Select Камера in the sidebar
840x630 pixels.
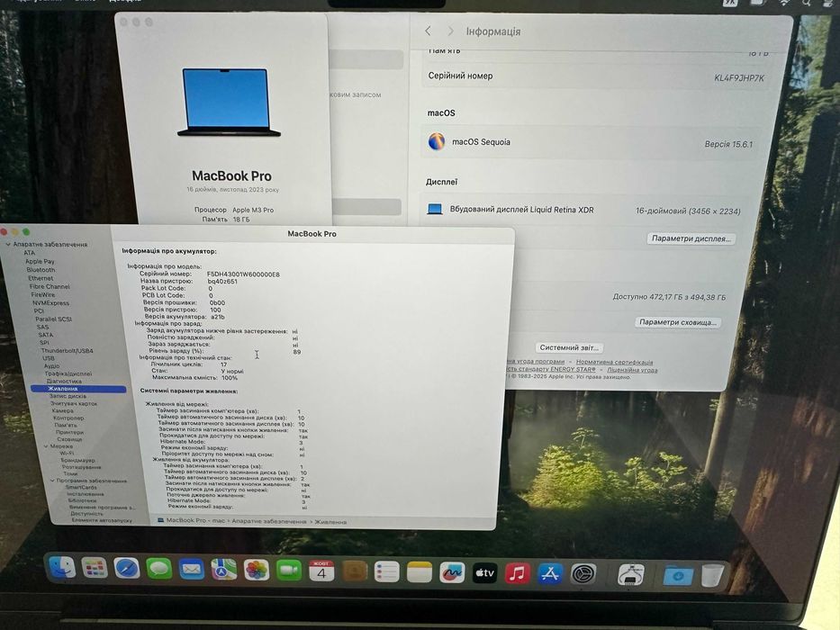pos(62,410)
